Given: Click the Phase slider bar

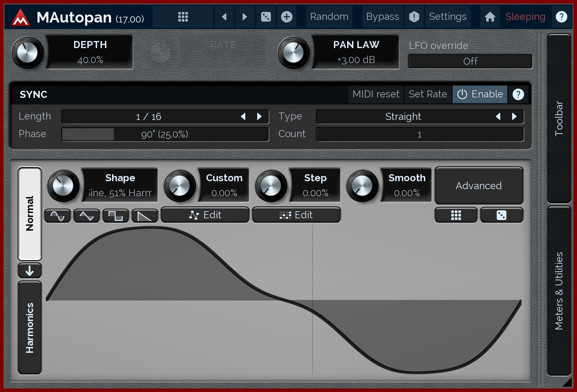Looking at the screenshot, I should (165, 134).
